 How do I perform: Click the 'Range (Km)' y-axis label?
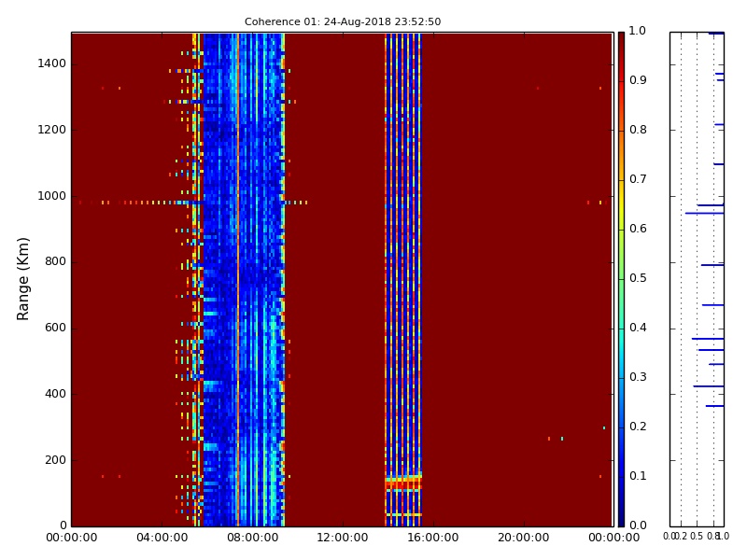[x=22, y=279]
